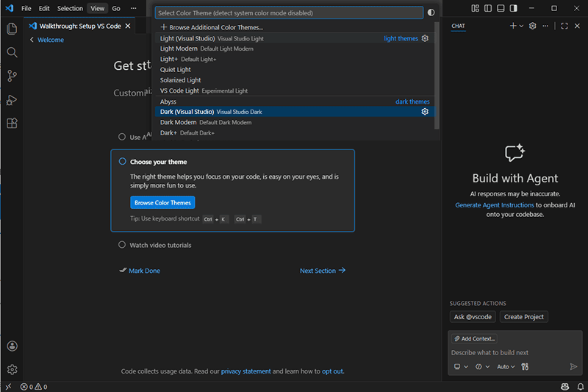The width and height of the screenshot is (588, 392).
Task: Click gear on Dark (Visual Studio) row
Action: pyautogui.click(x=425, y=111)
